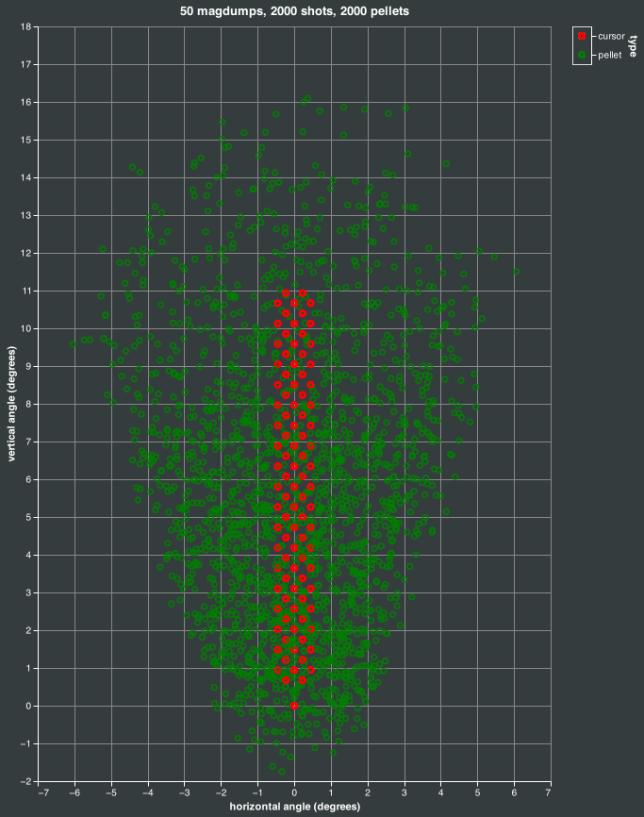Screen dimensions: 644x817
Task: Click the x-axis tick label 6
Action: coord(515,792)
